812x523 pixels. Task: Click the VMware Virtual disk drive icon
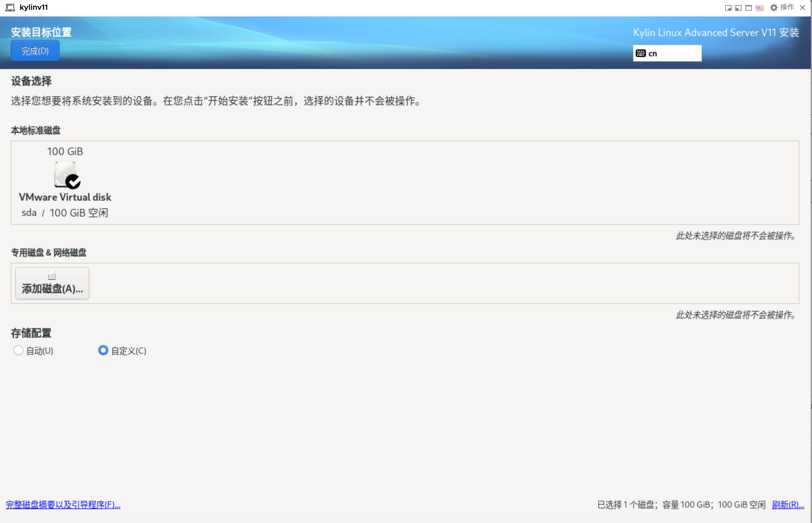click(65, 173)
